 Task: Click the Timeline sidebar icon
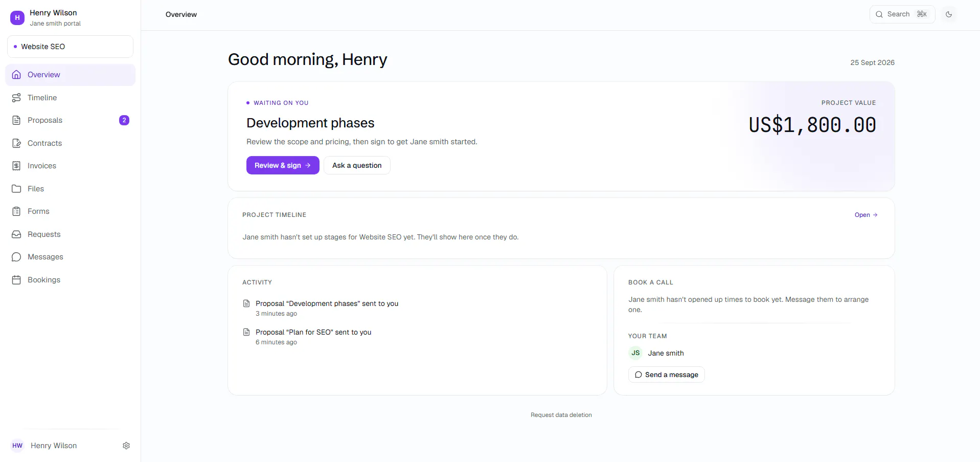(x=16, y=98)
